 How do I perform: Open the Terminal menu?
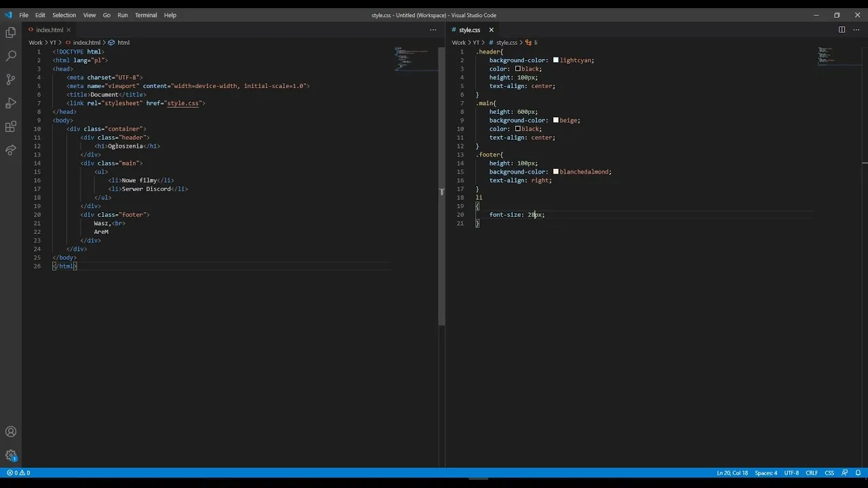[x=146, y=15]
